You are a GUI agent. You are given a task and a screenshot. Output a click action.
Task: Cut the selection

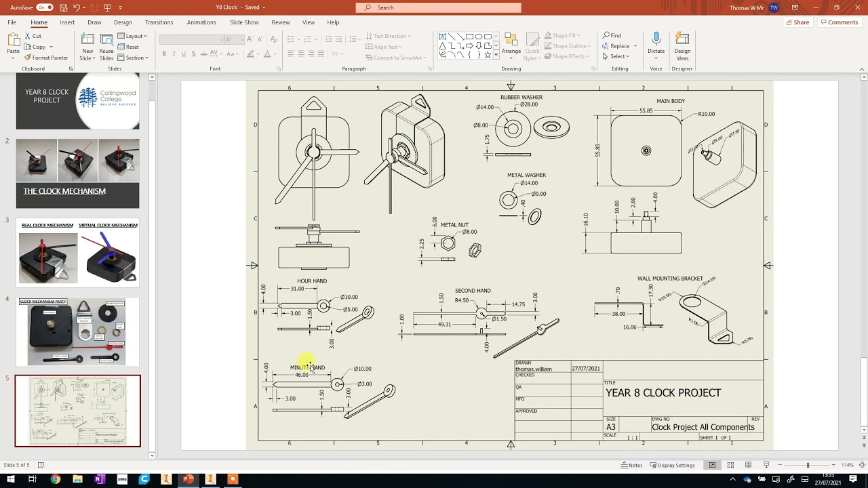coord(33,36)
